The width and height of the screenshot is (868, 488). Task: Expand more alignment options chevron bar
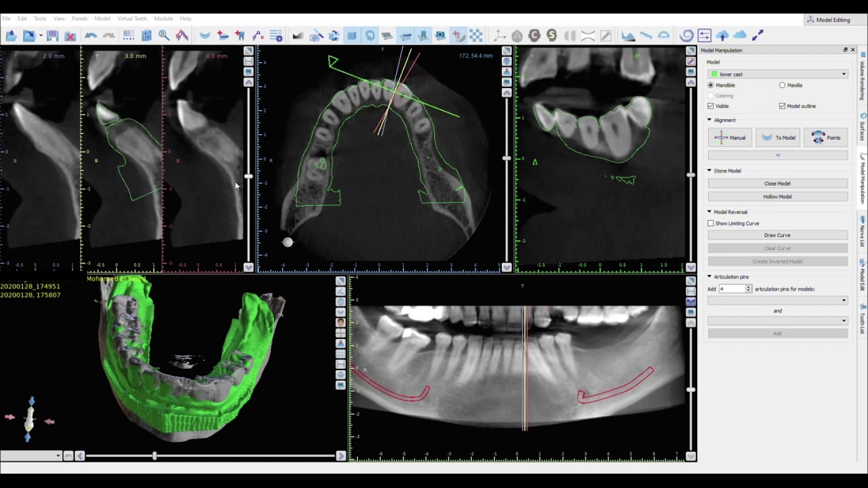[778, 155]
